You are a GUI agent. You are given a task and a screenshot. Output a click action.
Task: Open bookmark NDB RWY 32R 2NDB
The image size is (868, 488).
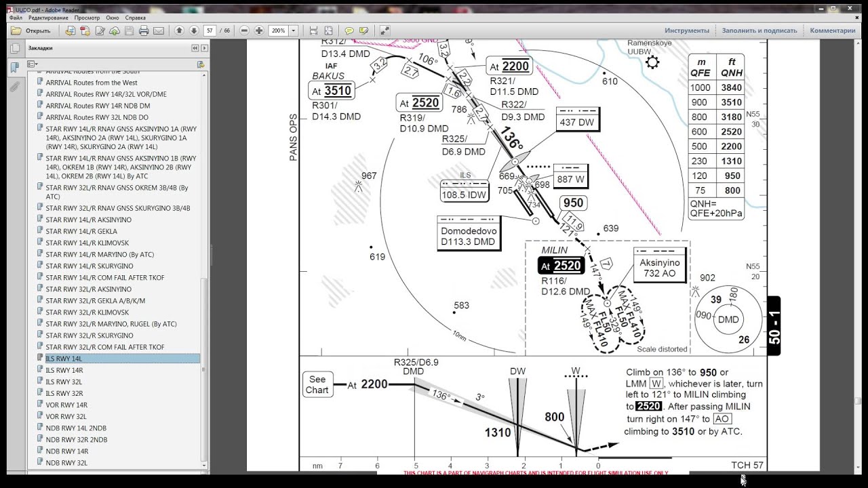tap(77, 439)
